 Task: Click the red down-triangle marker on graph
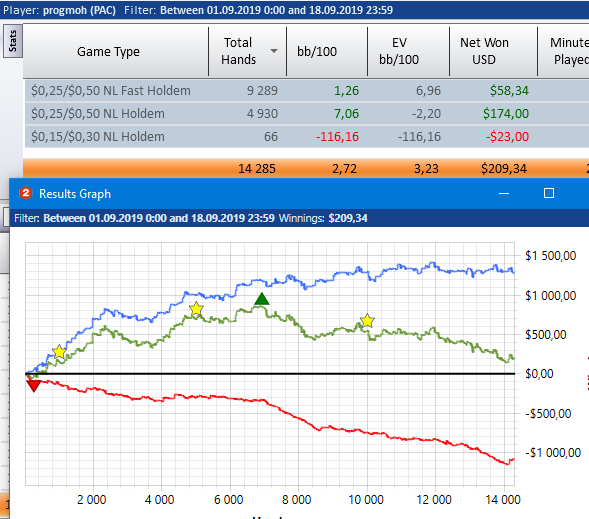tap(34, 386)
